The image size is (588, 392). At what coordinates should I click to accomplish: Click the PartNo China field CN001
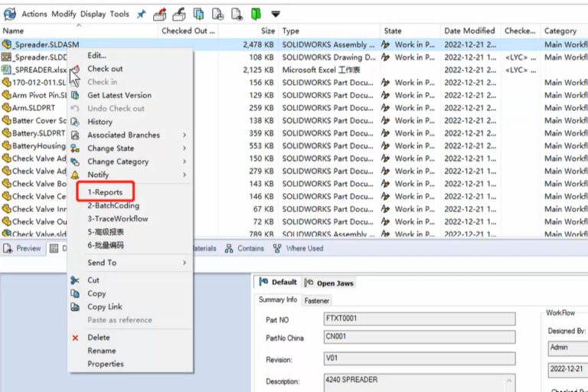(420, 337)
